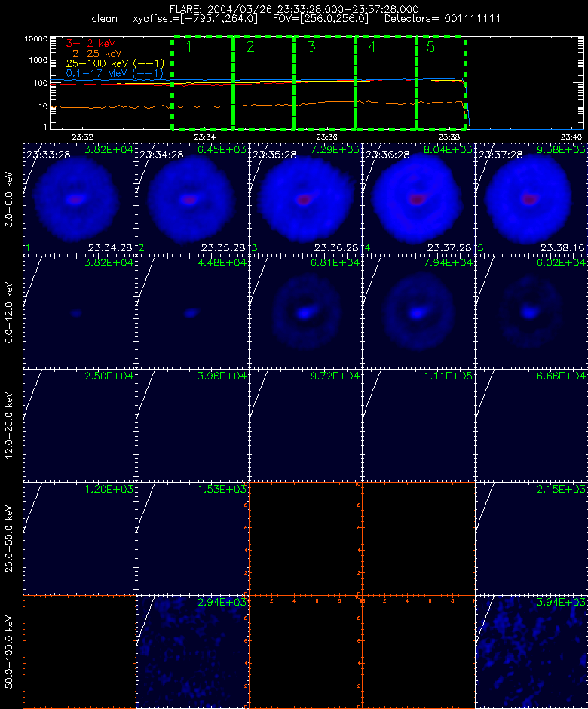Open the 25.0-50.0 keV panel labeled 2.15E+03

tap(531, 538)
